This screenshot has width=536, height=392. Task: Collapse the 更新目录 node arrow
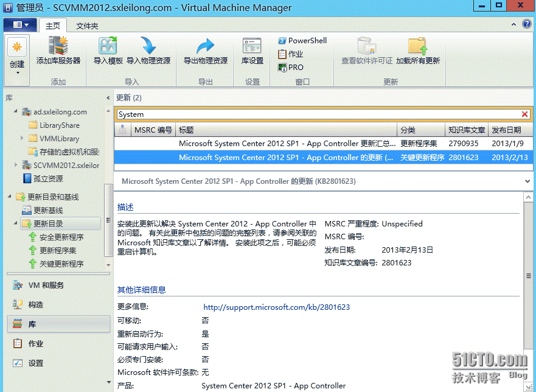[x=16, y=223]
